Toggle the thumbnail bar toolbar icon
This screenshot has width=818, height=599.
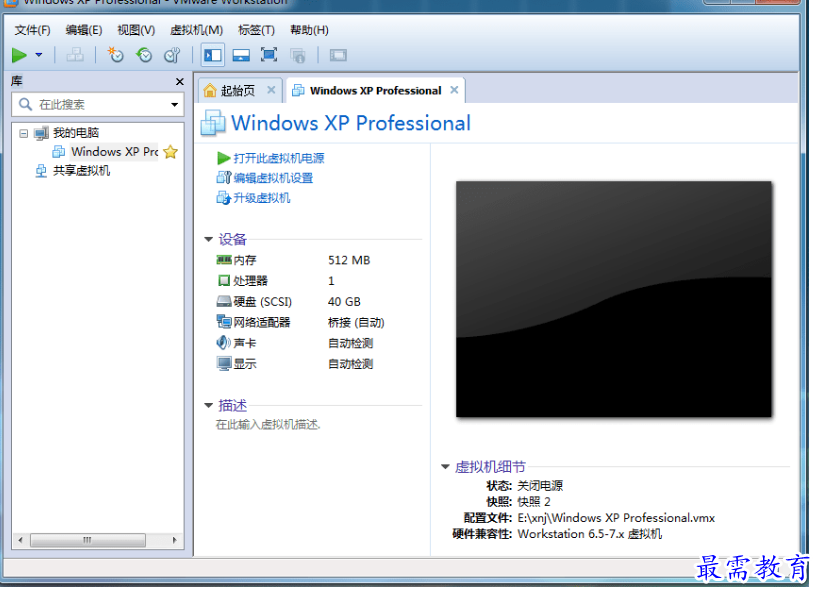(x=240, y=55)
